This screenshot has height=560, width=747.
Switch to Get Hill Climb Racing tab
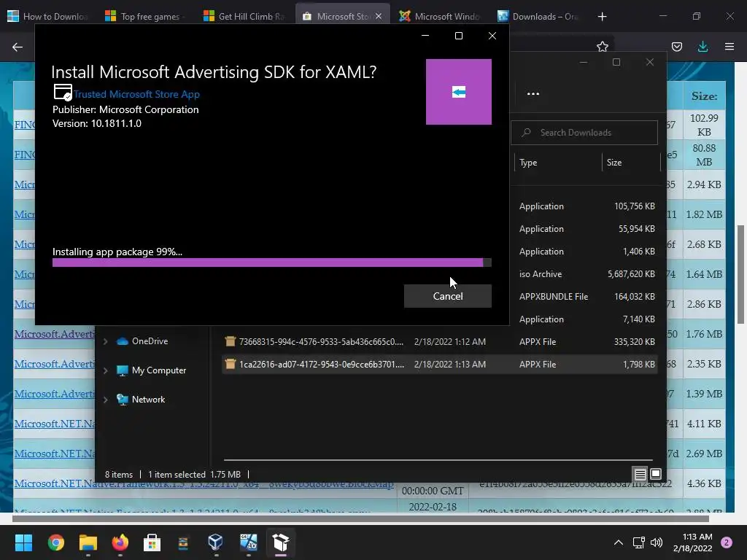point(244,16)
